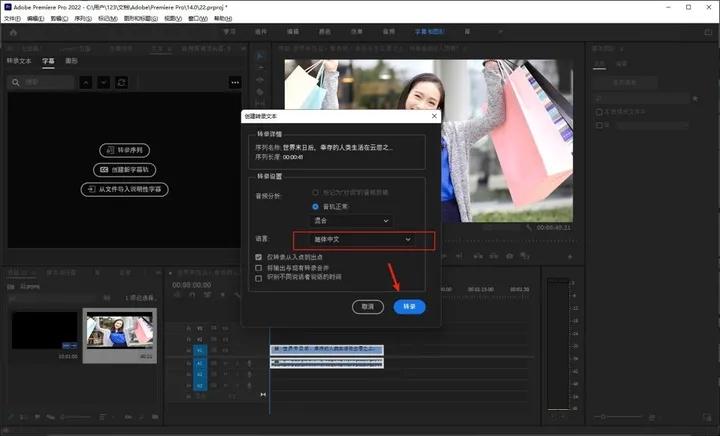Enable 识别不同说话者说话的时间 checkbox

pos(259,278)
